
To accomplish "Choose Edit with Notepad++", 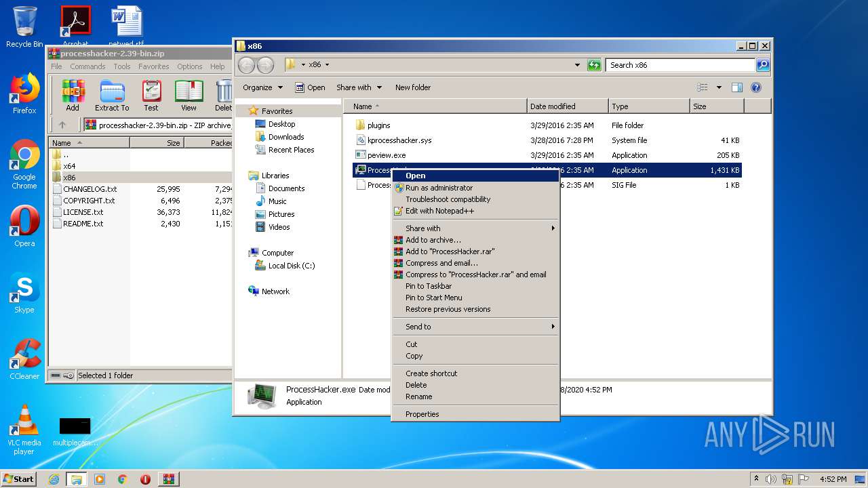I will pos(475,211).
